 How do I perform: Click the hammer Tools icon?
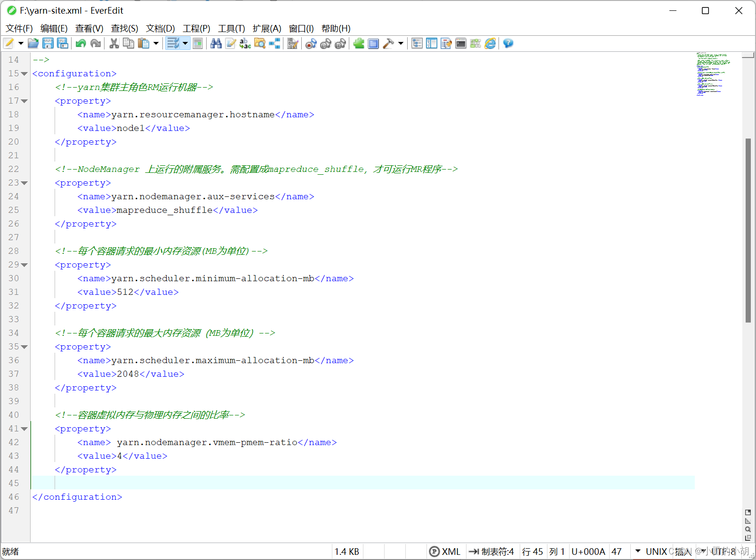pos(388,43)
